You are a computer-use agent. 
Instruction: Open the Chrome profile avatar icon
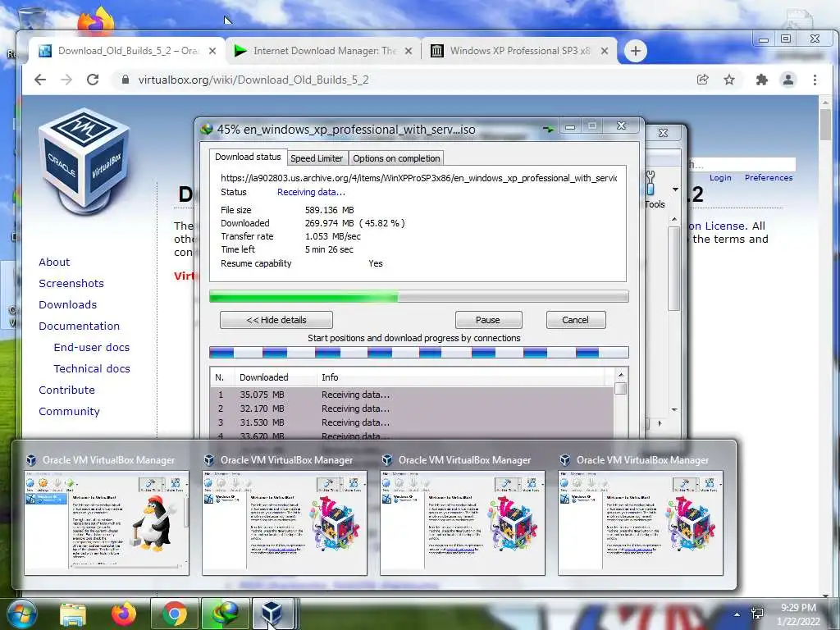tap(788, 80)
